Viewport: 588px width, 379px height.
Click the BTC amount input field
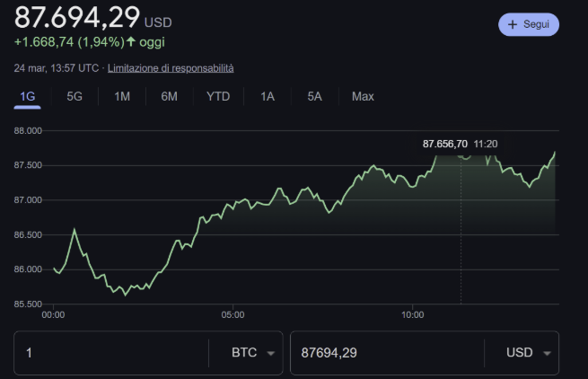pyautogui.click(x=111, y=353)
